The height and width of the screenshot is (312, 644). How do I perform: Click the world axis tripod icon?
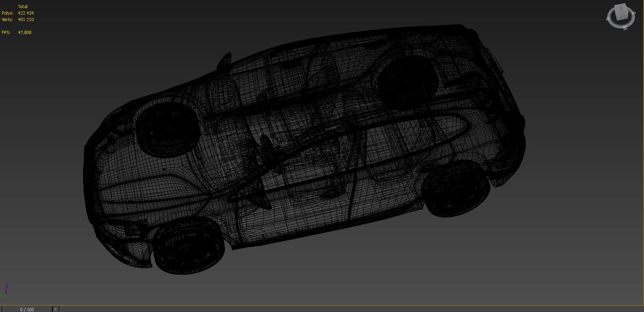tap(4, 290)
